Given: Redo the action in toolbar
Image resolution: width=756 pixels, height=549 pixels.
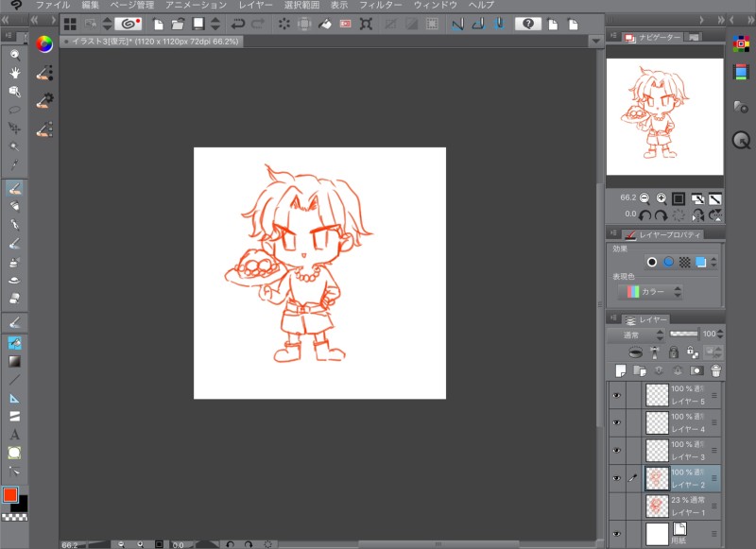Looking at the screenshot, I should coord(258,24).
